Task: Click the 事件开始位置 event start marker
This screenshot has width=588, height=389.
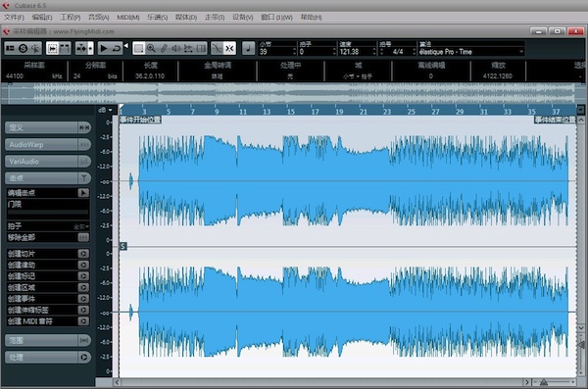Action: [140, 120]
